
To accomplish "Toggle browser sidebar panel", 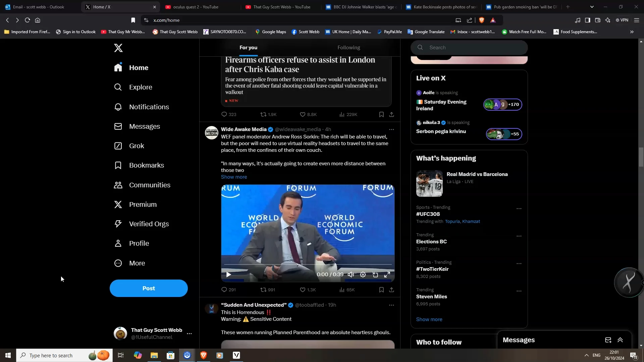I will pyautogui.click(x=587, y=20).
